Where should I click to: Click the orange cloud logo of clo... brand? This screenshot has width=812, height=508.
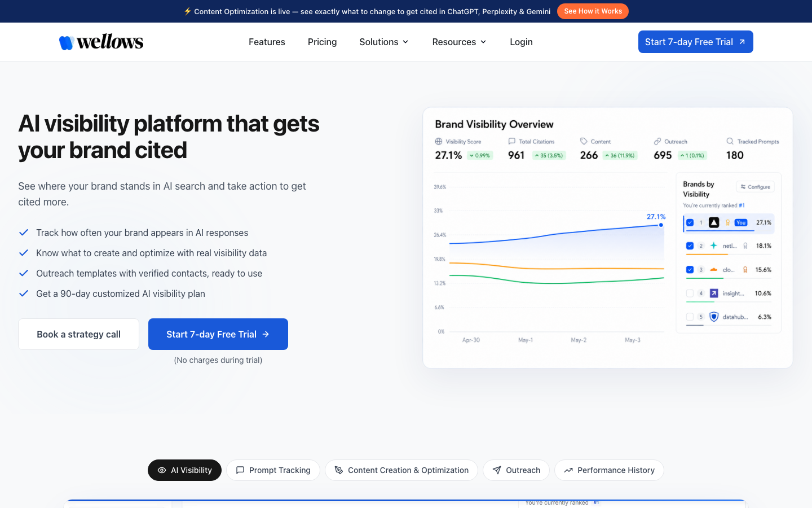[714, 269]
